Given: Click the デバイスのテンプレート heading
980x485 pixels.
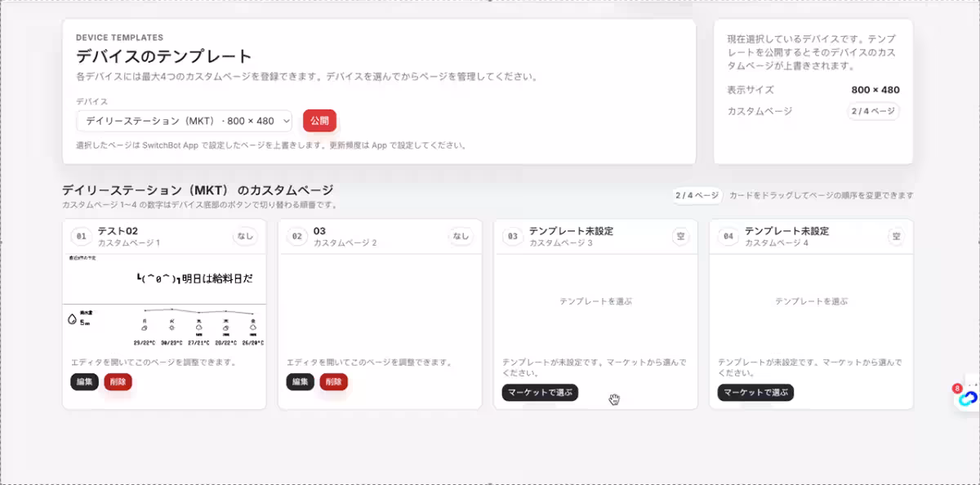Looking at the screenshot, I should pos(164,57).
